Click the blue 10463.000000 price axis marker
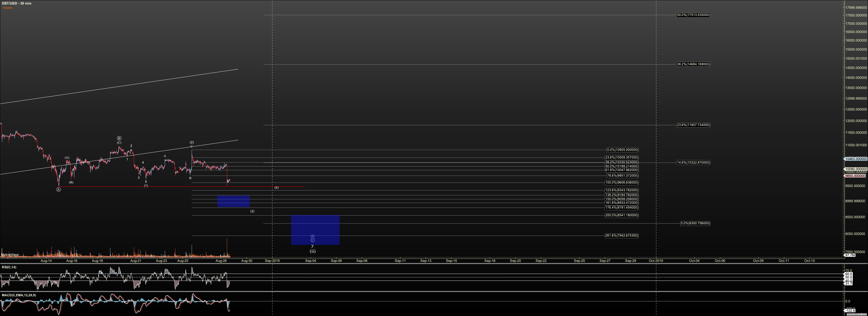Screen dimensions: 868x316 click(x=855, y=159)
